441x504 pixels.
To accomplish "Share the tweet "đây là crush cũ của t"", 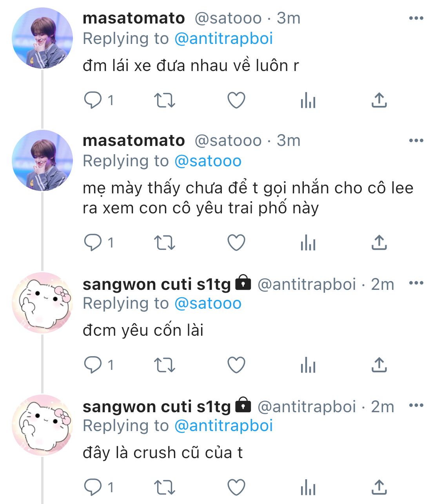I will (x=379, y=487).
